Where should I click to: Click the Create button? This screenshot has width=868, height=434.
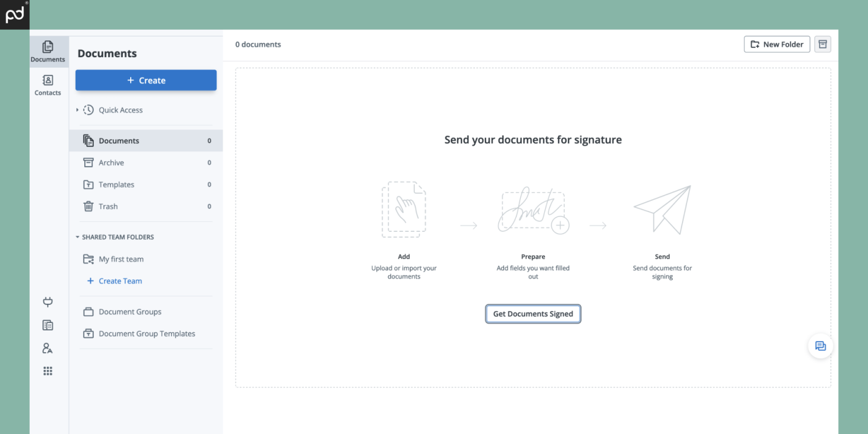point(146,80)
